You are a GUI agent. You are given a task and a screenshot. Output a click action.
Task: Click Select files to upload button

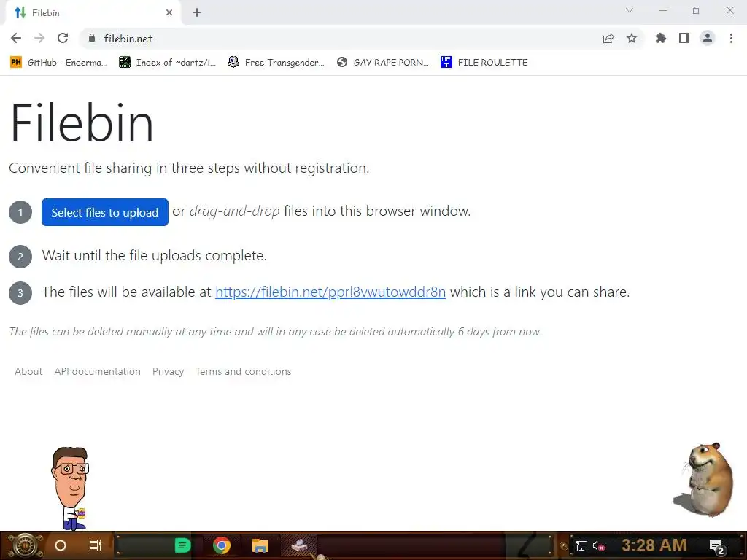[105, 212]
